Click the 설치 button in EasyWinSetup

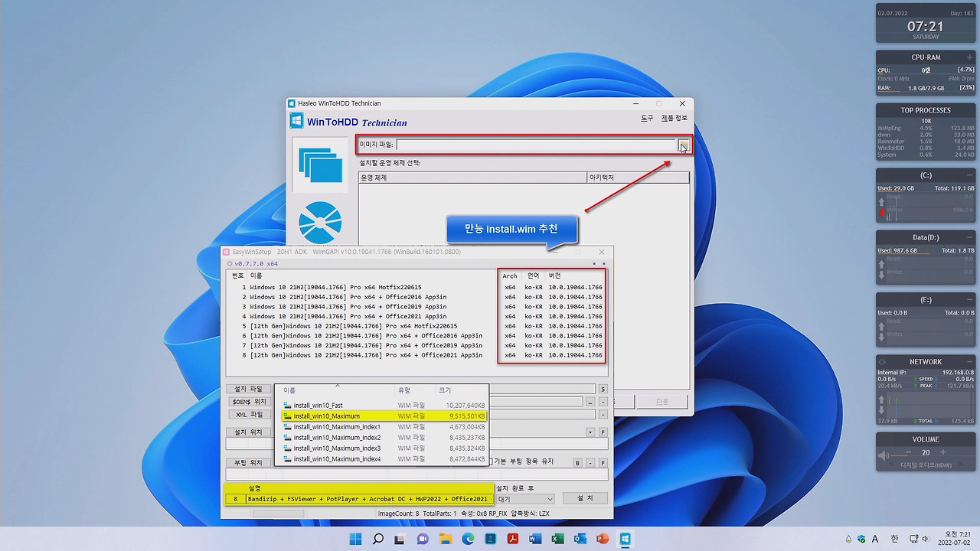coord(585,498)
